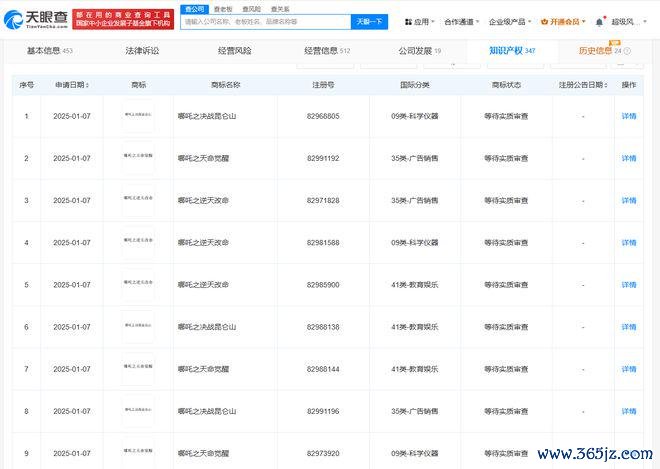Switch to the 知识产权 tab
The image size is (660, 469).
click(x=512, y=51)
